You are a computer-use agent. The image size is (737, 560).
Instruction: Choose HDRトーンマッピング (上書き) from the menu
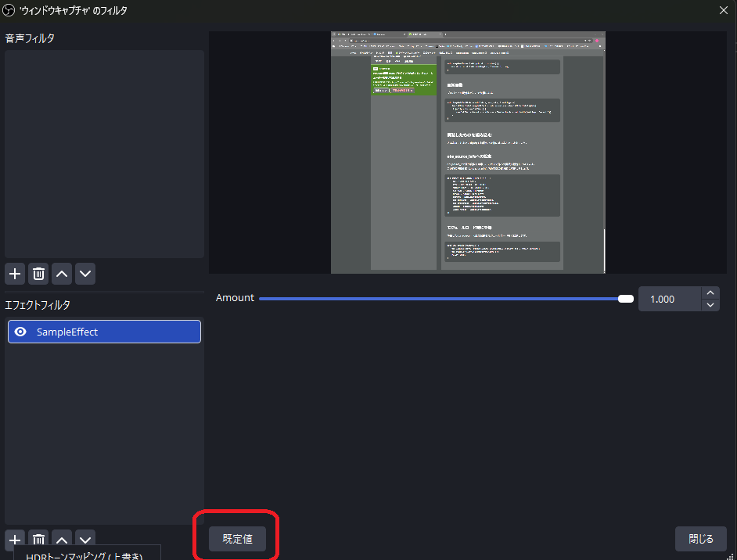coord(84,556)
